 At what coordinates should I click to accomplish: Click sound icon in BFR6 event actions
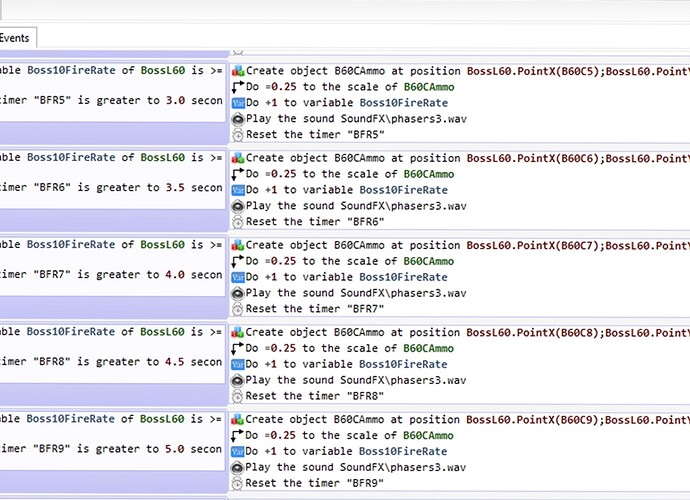(238, 206)
